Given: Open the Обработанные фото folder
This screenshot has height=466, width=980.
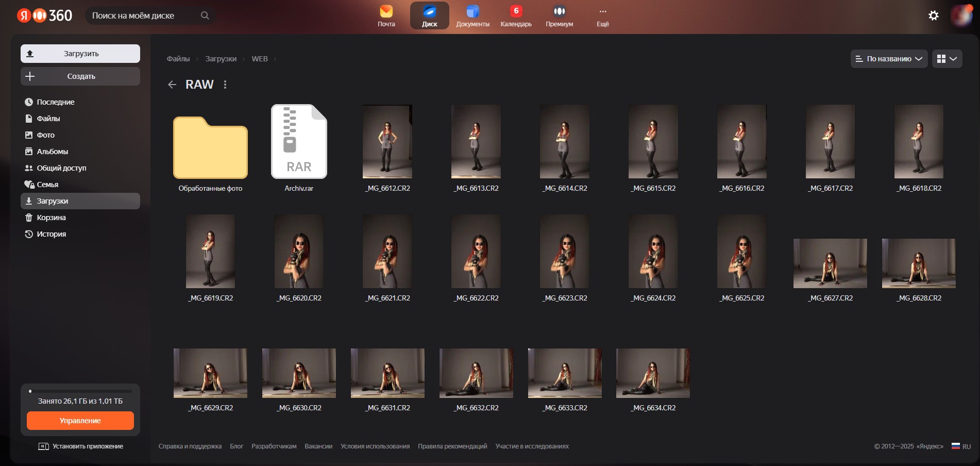Looking at the screenshot, I should (x=210, y=147).
